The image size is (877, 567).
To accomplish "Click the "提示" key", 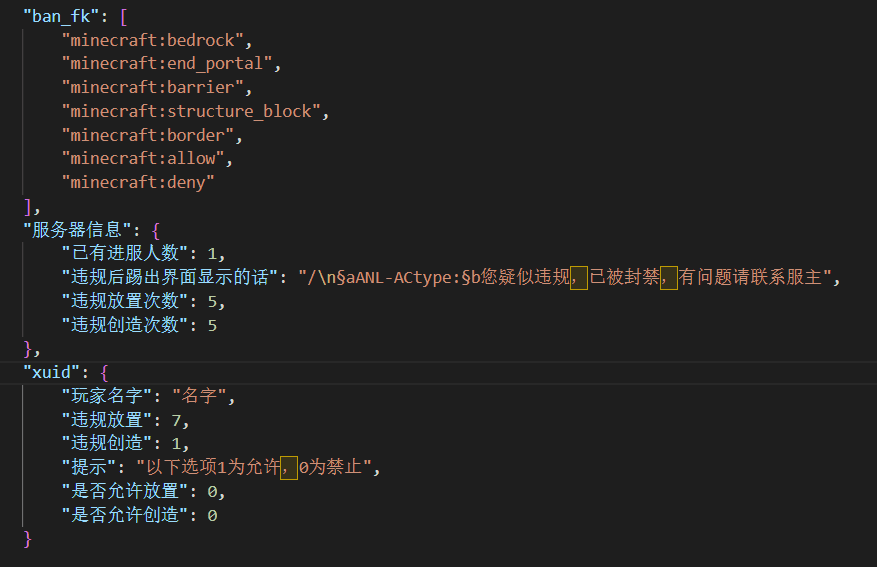I will coord(88,467).
